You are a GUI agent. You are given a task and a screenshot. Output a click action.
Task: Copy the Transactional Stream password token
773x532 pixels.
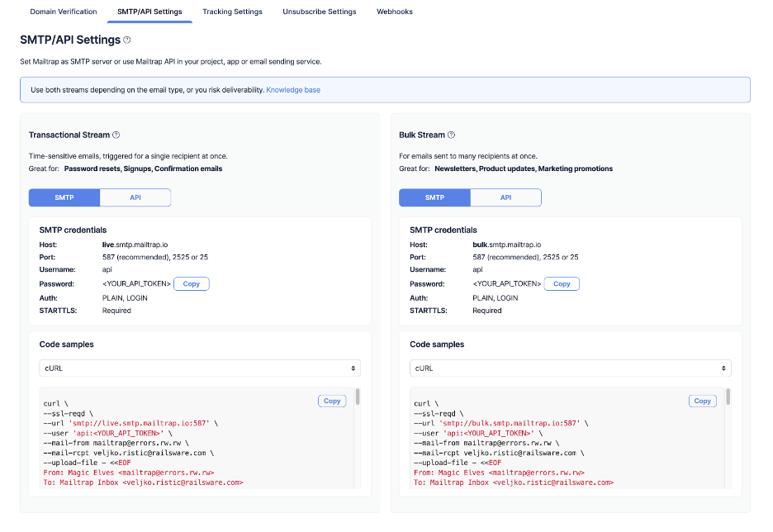192,283
